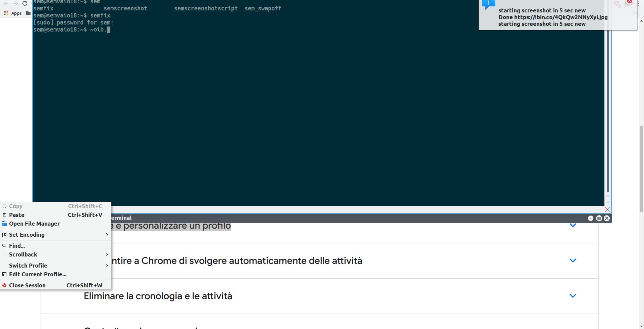Open the Find... option

tap(56, 246)
